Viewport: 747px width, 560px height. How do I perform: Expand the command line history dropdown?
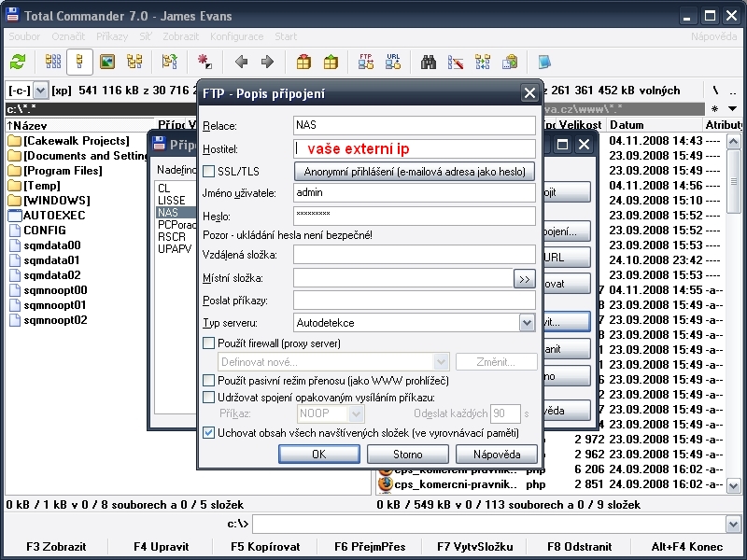tap(733, 525)
